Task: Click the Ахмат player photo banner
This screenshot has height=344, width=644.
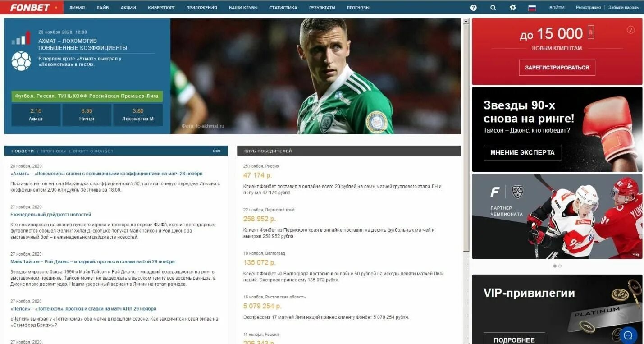Action: (316, 76)
